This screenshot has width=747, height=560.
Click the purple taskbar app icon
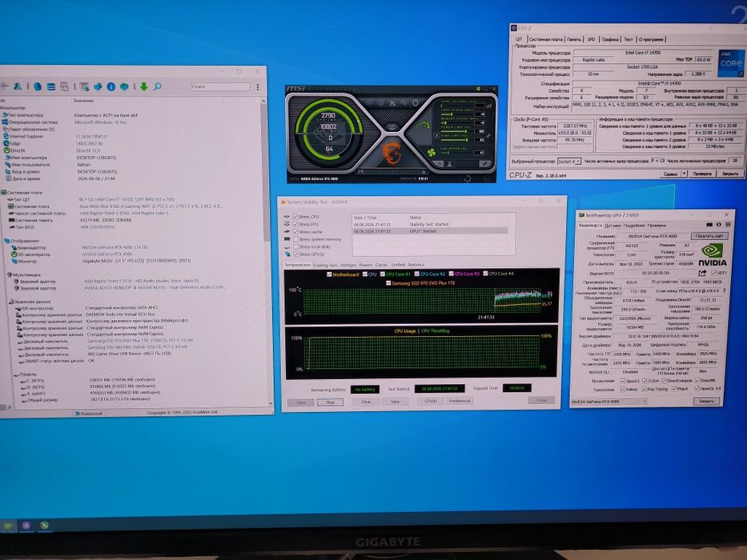pyautogui.click(x=26, y=526)
